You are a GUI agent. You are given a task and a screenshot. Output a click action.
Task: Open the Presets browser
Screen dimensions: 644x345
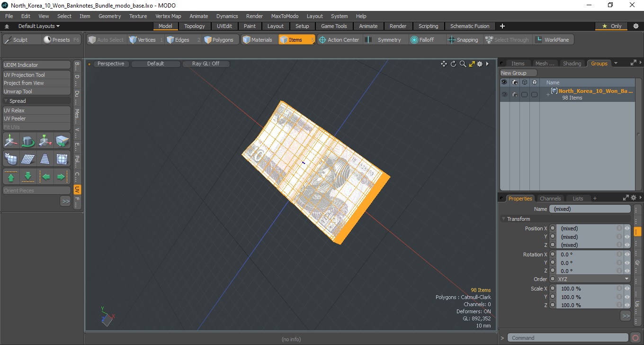click(62, 40)
